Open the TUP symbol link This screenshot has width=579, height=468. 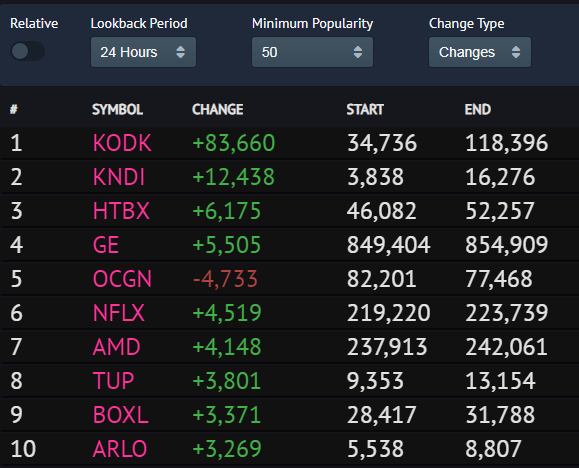pos(113,381)
